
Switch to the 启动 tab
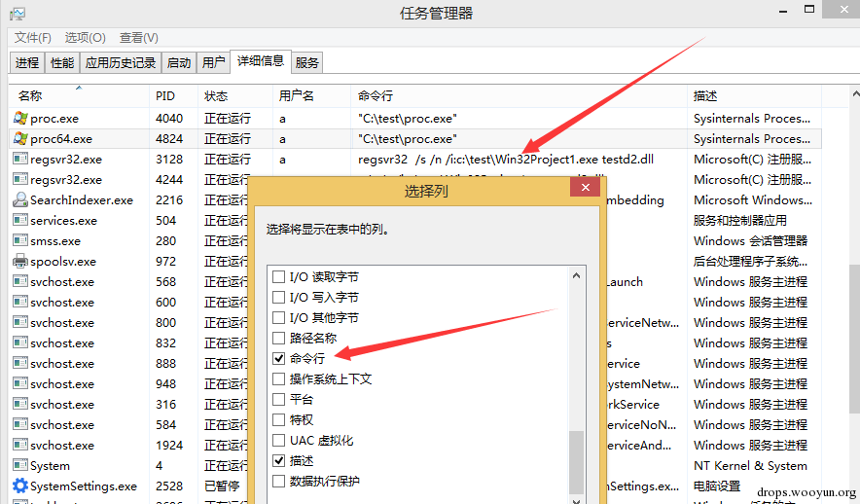tap(179, 62)
